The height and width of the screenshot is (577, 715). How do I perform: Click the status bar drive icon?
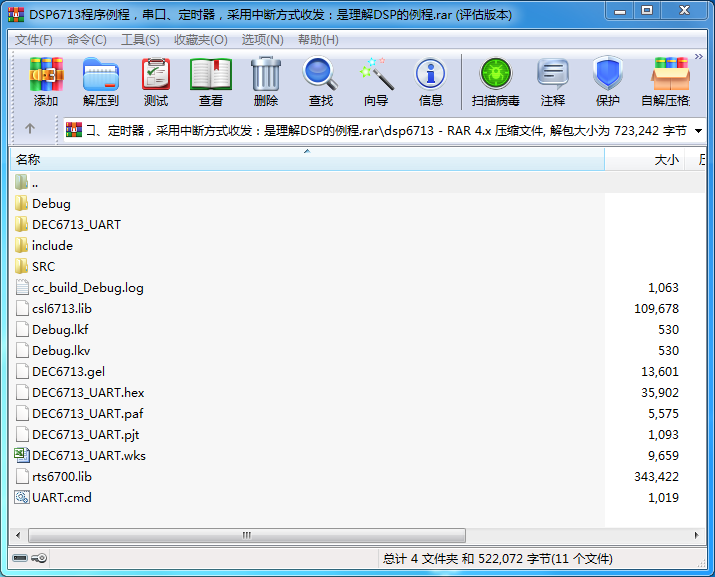20,558
